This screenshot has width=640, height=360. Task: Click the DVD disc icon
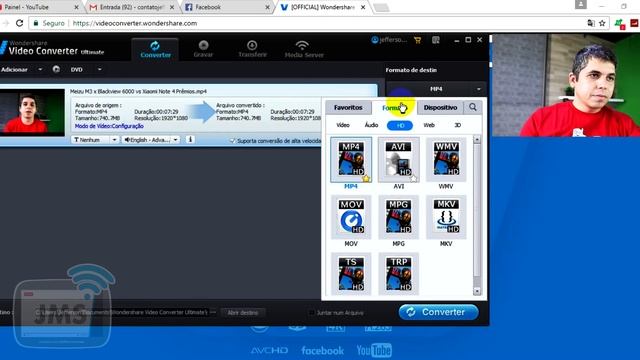[x=56, y=69]
